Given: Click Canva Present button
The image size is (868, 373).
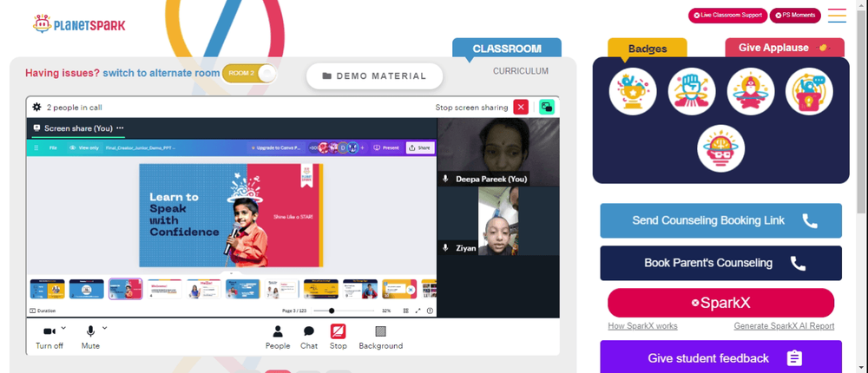Looking at the screenshot, I should 386,147.
